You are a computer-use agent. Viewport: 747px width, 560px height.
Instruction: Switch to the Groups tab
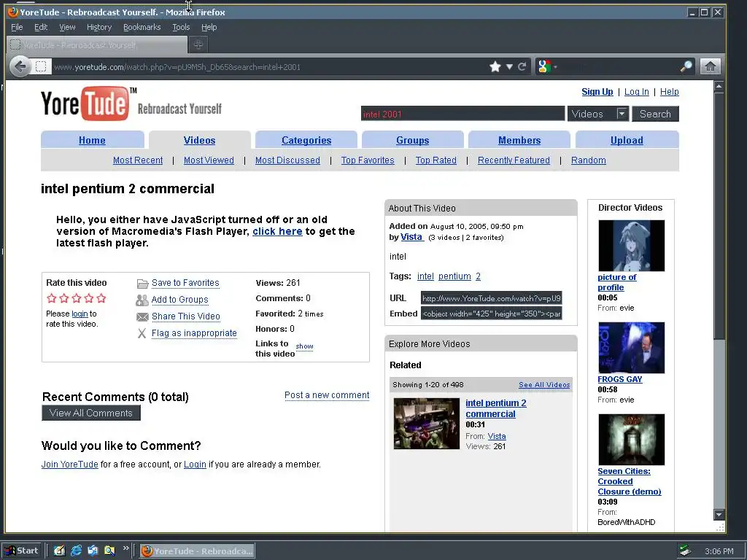tap(413, 140)
